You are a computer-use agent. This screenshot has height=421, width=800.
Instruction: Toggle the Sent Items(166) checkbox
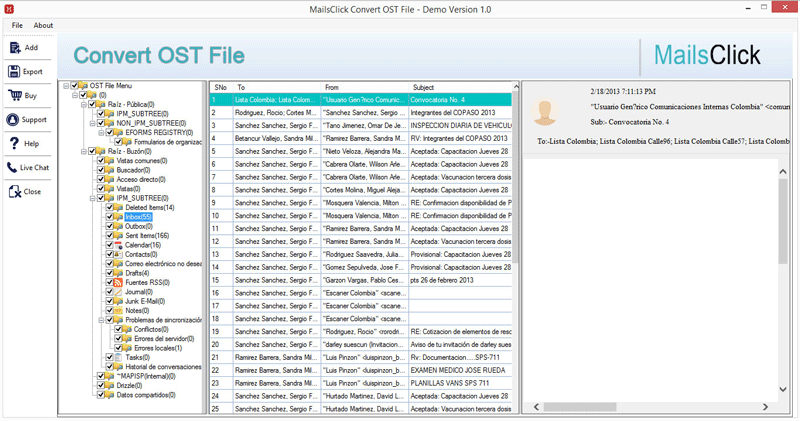click(x=110, y=235)
